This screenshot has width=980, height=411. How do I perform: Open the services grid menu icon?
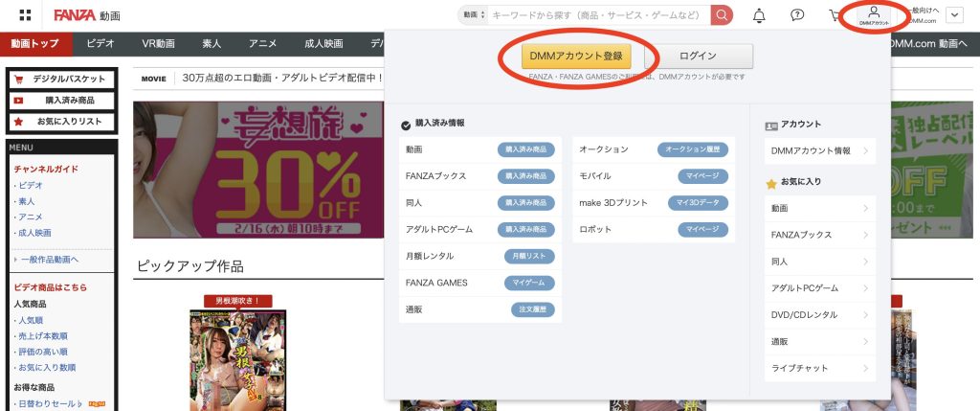[x=25, y=15]
